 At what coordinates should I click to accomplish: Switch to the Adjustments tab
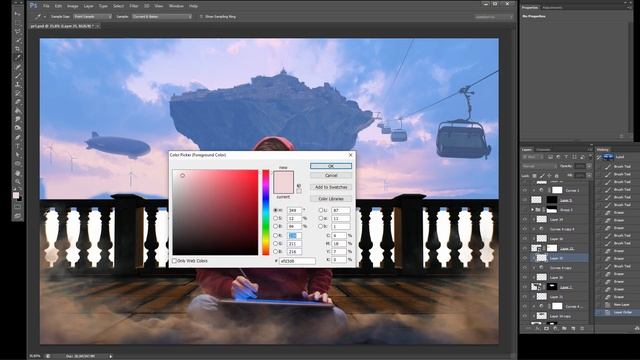pyautogui.click(x=552, y=7)
